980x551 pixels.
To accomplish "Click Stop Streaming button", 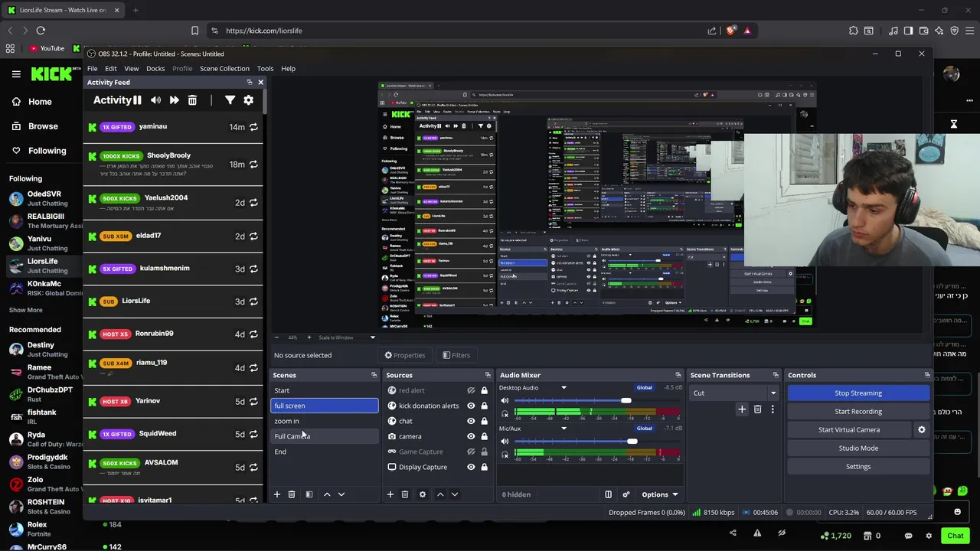I will click(x=858, y=393).
